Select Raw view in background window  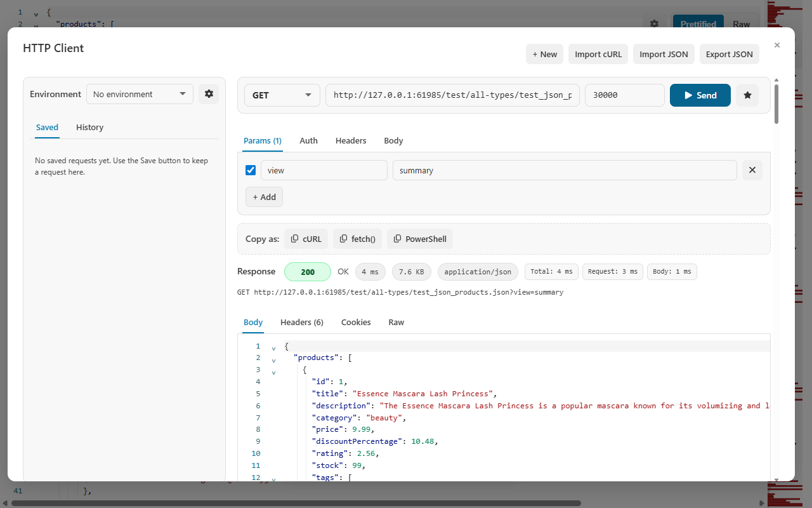point(742,24)
